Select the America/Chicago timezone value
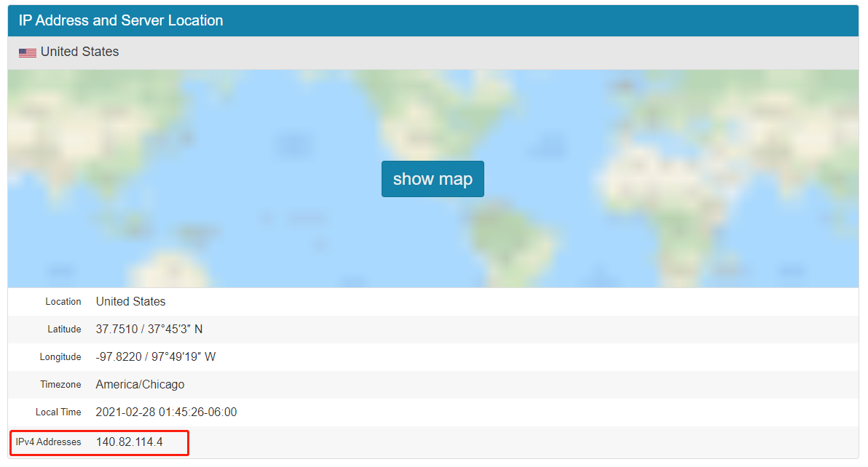Image resolution: width=868 pixels, height=467 pixels. pyautogui.click(x=140, y=385)
